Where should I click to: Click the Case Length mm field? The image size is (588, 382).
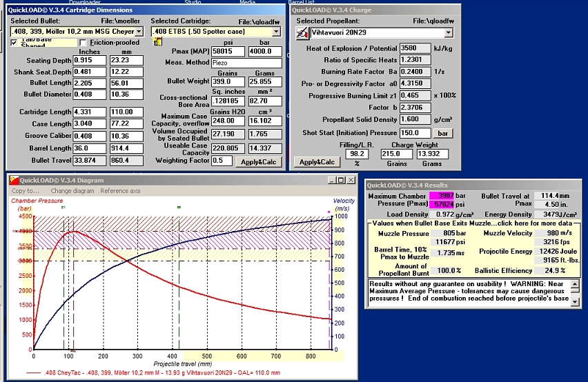tap(126, 123)
